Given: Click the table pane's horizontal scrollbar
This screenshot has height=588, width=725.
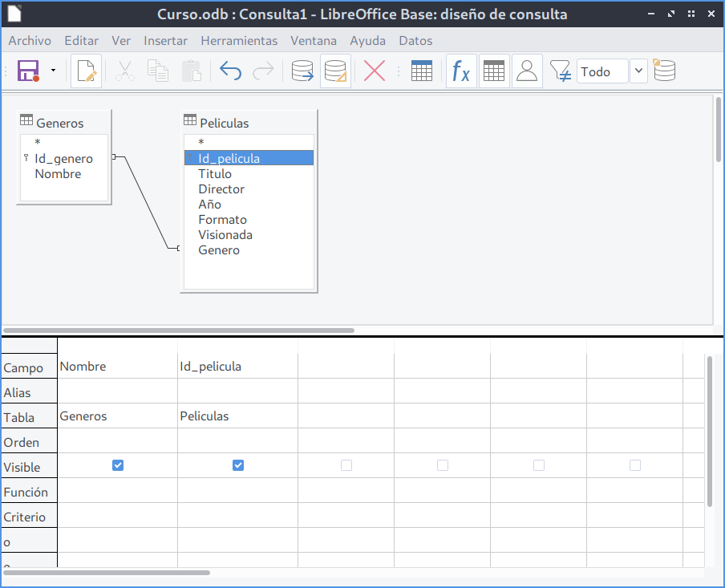Looking at the screenshot, I should 179,330.
